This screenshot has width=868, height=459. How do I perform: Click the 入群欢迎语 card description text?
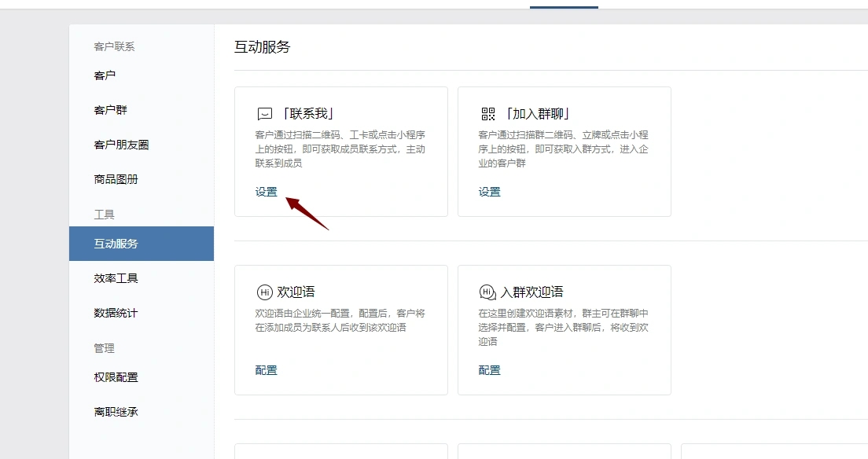563,327
